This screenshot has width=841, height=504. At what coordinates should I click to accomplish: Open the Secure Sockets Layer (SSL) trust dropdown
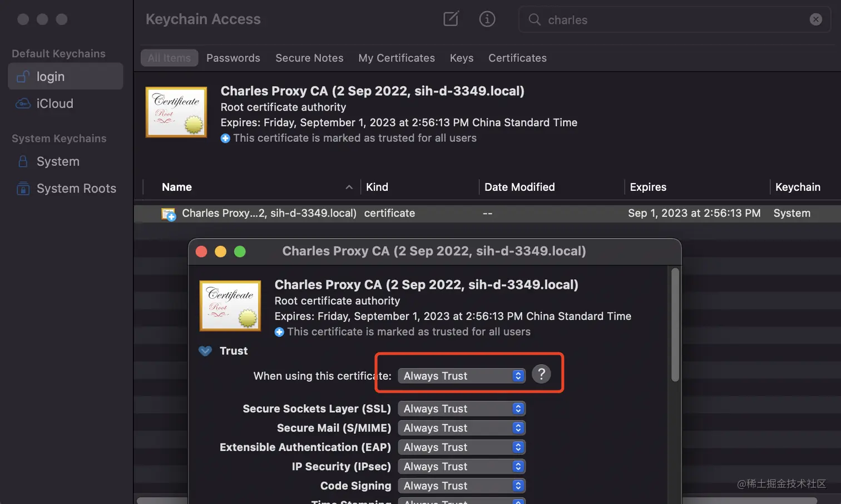click(x=462, y=409)
